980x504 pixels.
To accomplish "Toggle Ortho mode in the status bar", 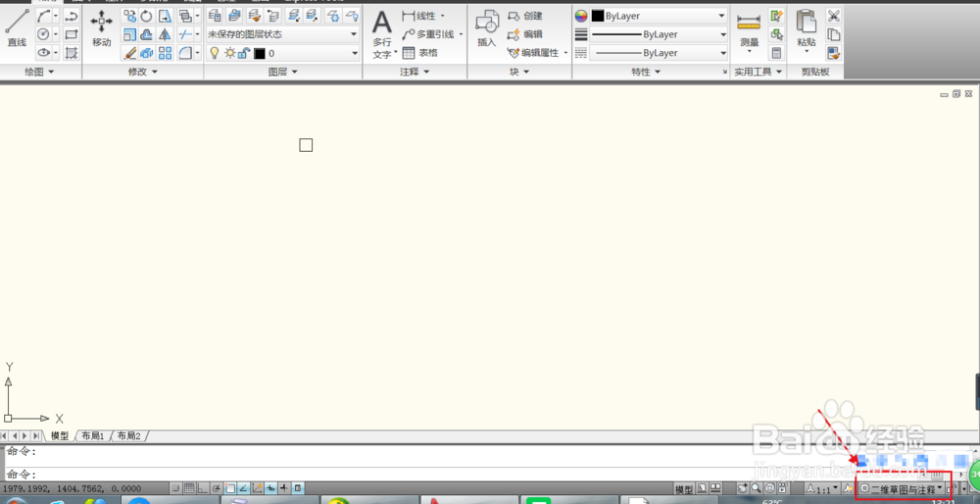I will [203, 487].
